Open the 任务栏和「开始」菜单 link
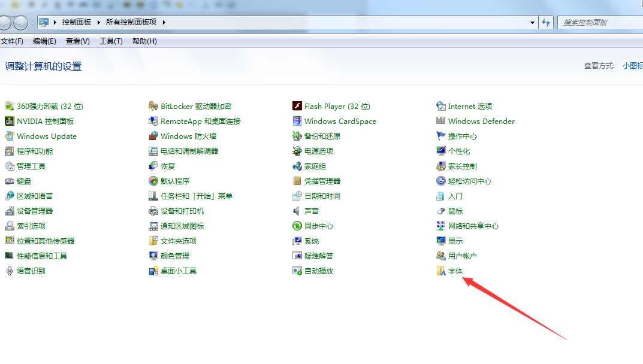 pyautogui.click(x=197, y=196)
